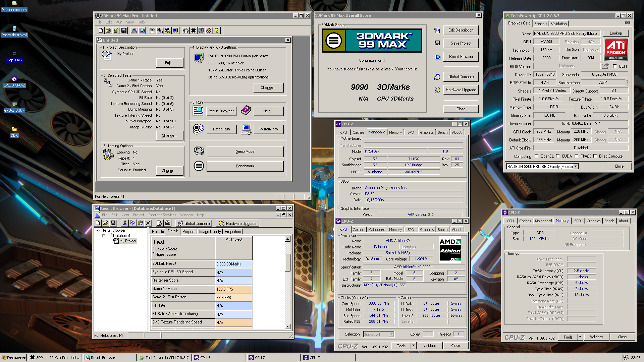Viewport: 644px width, 362px height.
Task: Click the Benchmark button in Run section
Action: [245, 166]
